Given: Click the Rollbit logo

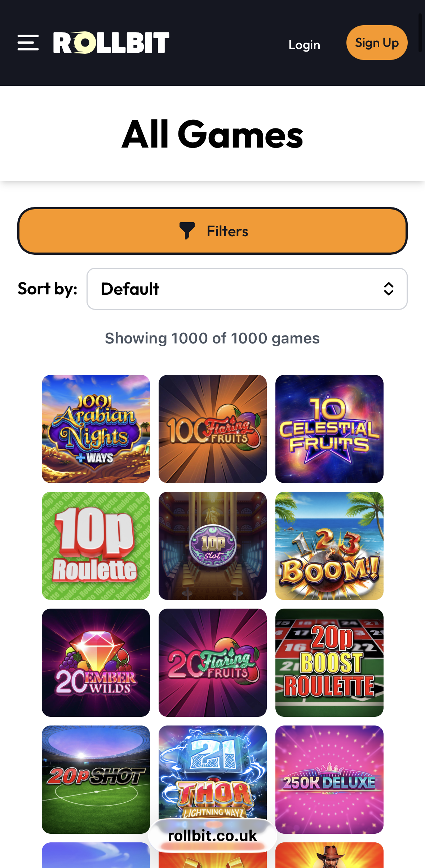Looking at the screenshot, I should point(111,43).
